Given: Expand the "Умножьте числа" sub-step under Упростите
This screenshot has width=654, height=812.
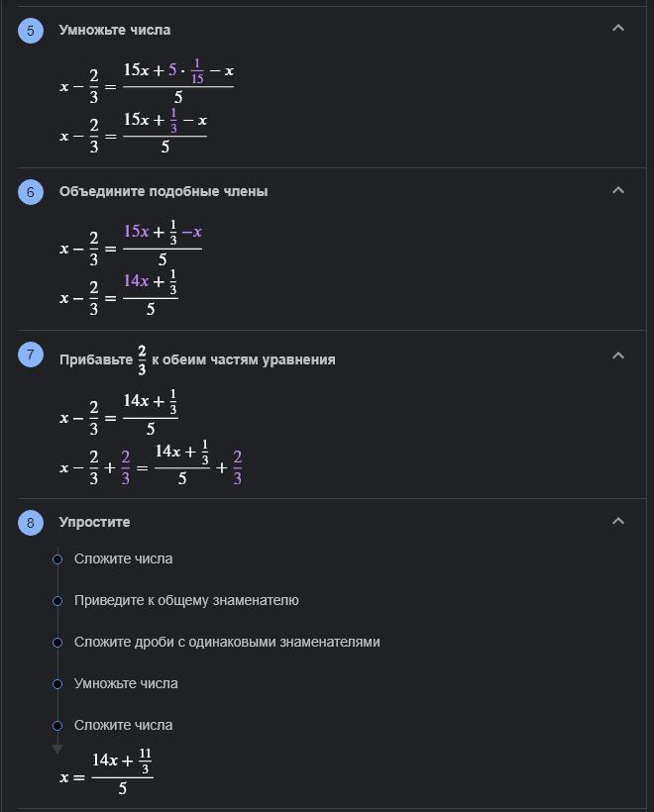Looking at the screenshot, I should [x=126, y=684].
